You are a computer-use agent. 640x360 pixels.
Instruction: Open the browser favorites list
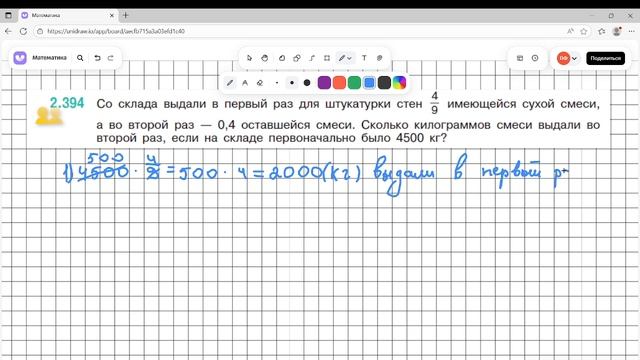[602, 31]
